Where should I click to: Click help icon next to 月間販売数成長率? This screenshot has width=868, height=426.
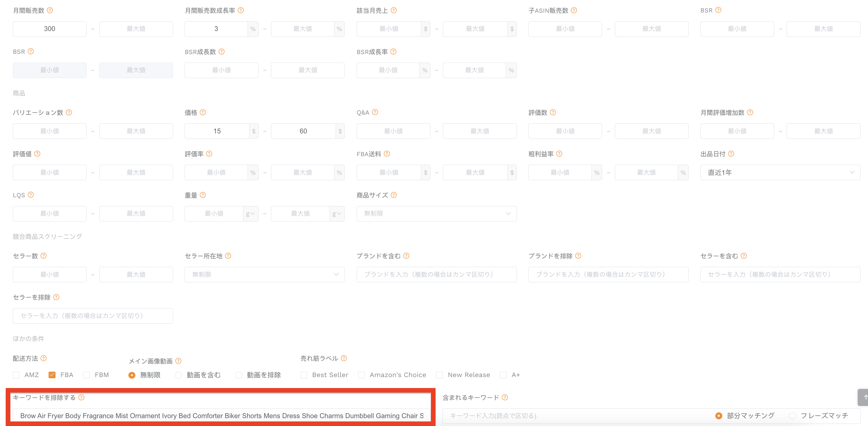click(x=241, y=10)
